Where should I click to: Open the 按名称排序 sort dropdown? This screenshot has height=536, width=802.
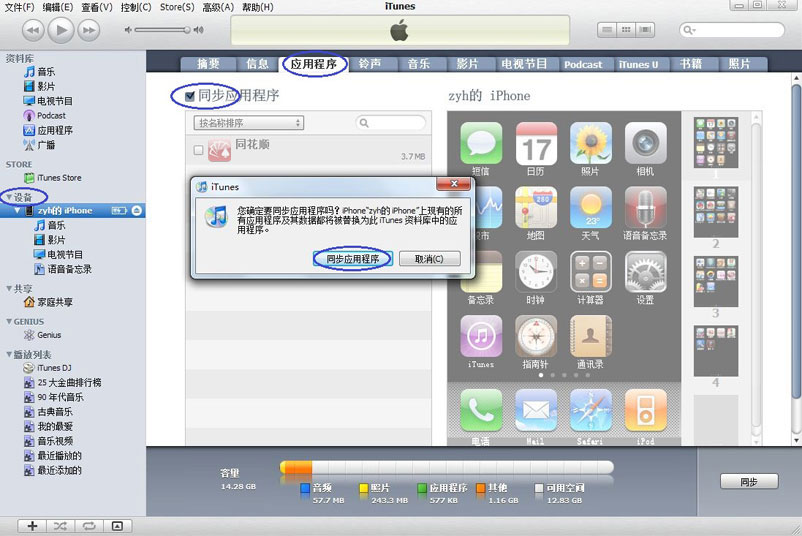tap(249, 123)
